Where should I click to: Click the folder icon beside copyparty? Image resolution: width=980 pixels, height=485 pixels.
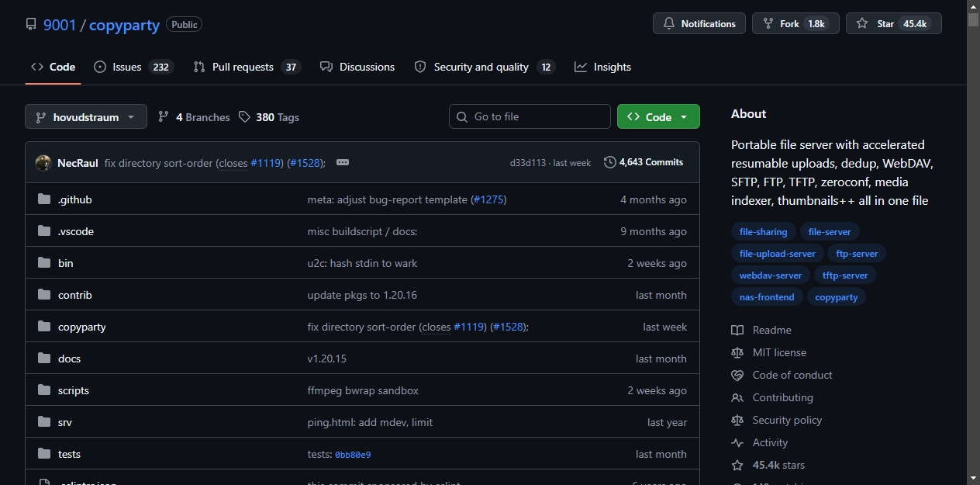[44, 327]
